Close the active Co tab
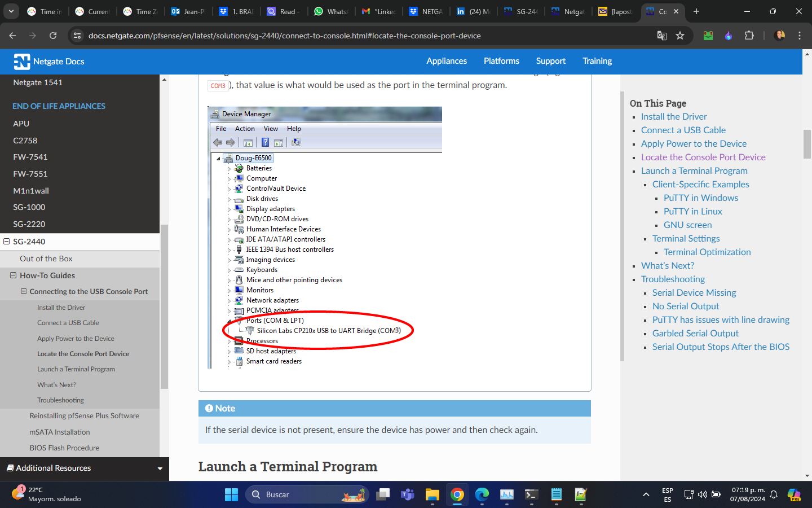 click(676, 11)
